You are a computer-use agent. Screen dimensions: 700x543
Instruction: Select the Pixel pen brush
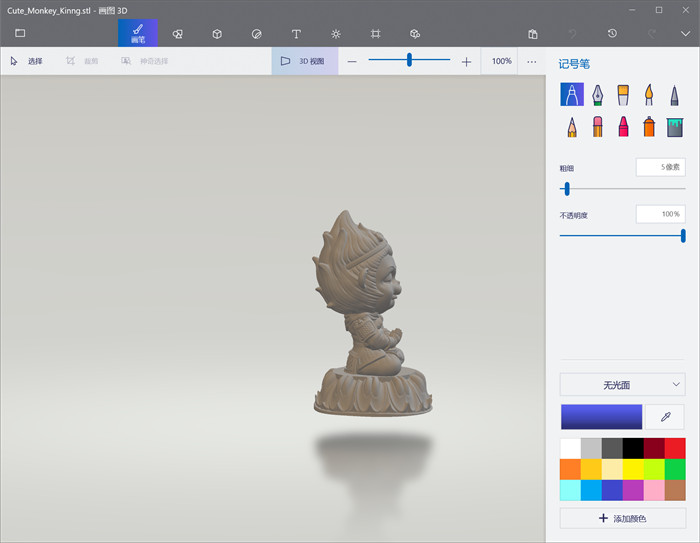(x=675, y=95)
